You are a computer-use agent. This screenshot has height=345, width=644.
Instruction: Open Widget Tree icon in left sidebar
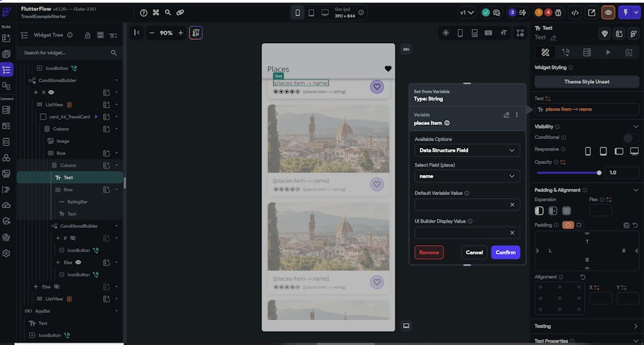(6, 70)
